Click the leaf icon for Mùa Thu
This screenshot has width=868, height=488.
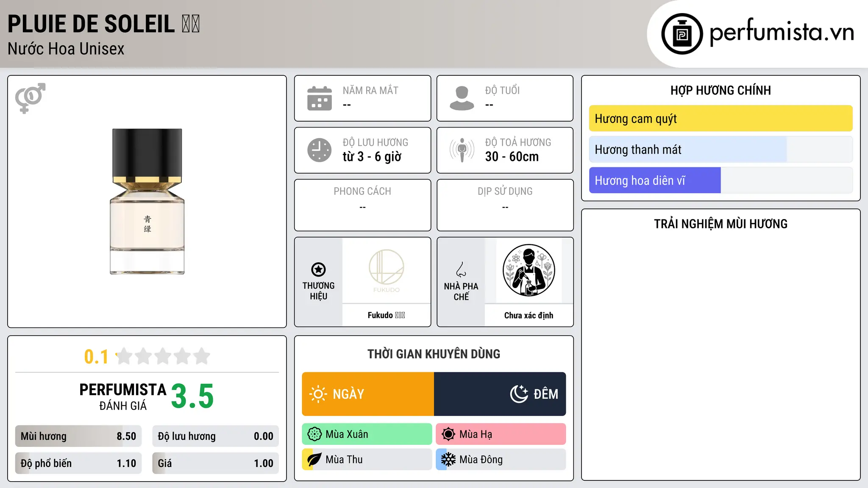tap(314, 460)
